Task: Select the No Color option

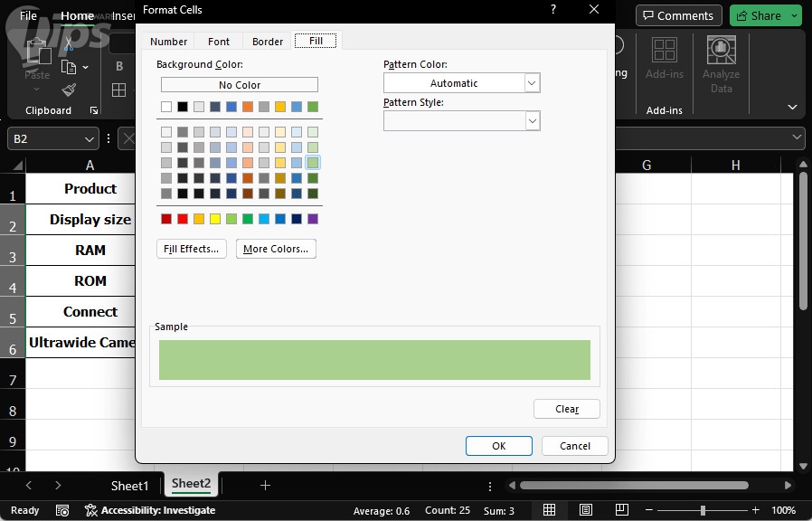Action: coord(240,85)
